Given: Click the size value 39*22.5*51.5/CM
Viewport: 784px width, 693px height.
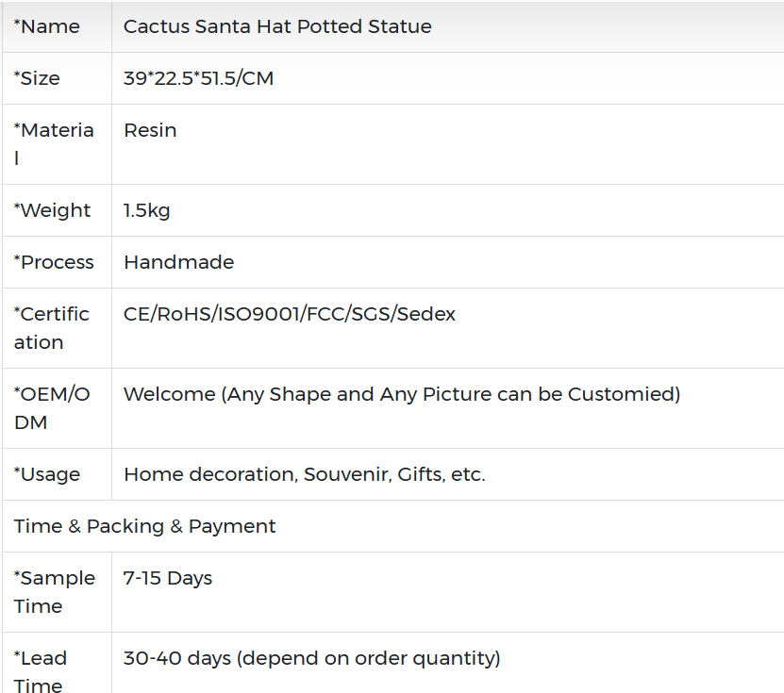Looking at the screenshot, I should click(198, 78).
